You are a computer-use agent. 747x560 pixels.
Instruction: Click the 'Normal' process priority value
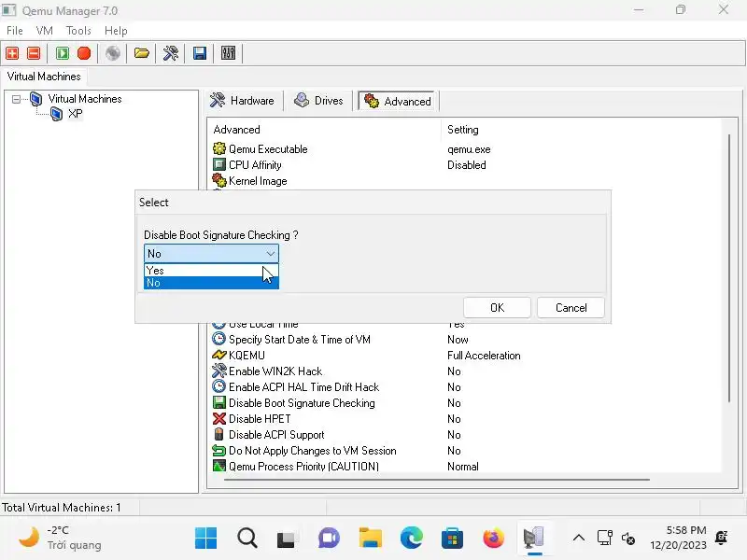point(462,466)
